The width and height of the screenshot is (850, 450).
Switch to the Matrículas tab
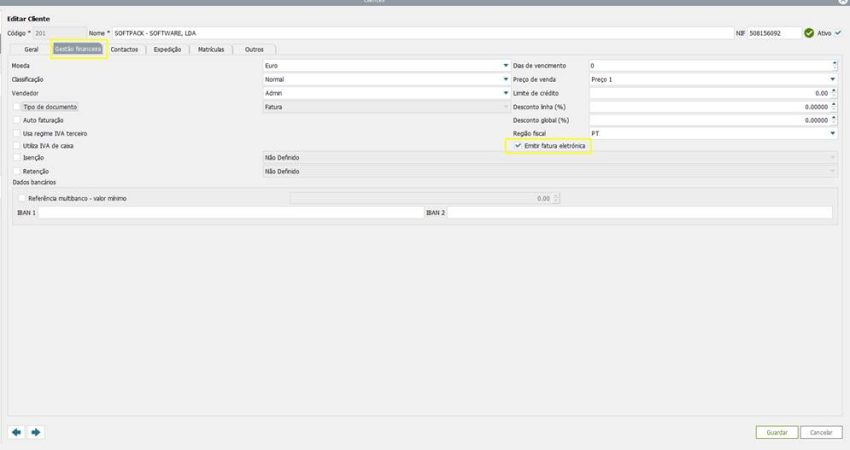coord(211,49)
